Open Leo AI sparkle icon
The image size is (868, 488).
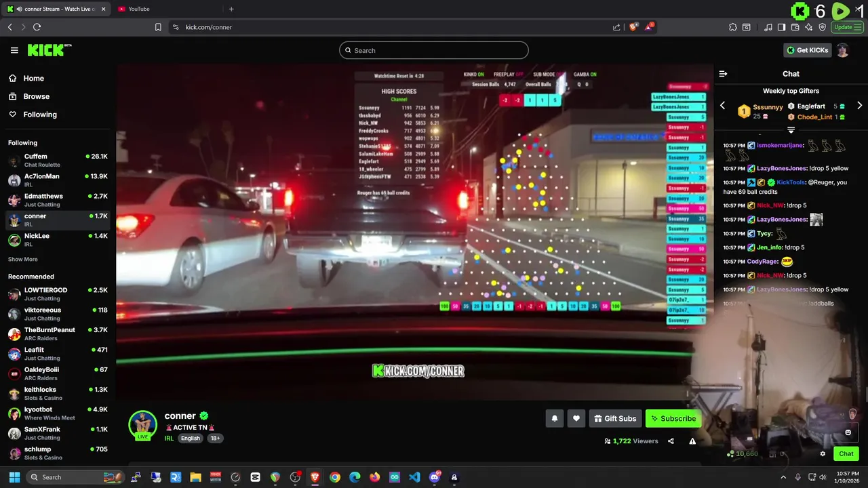[x=808, y=27]
